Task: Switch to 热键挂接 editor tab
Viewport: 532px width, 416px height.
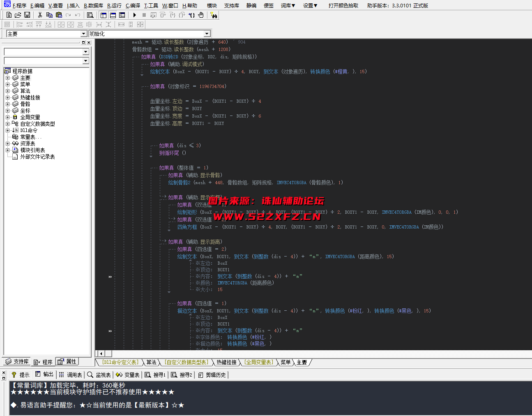Action: click(227, 362)
